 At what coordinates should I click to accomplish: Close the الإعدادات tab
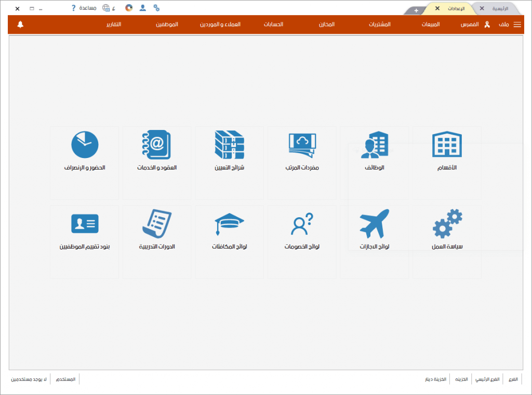click(x=437, y=8)
